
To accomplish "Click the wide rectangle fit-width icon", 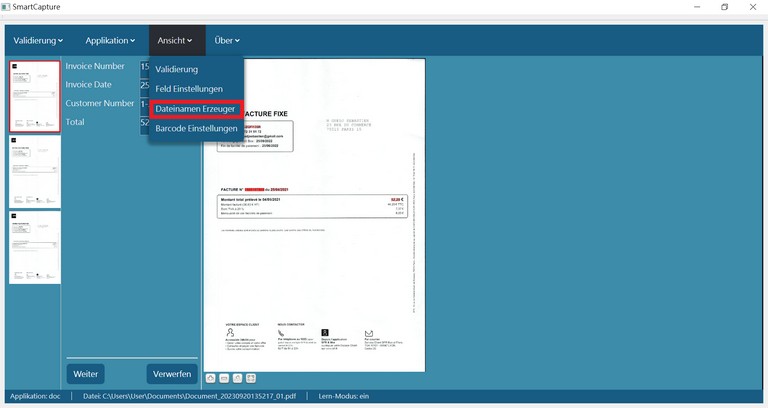I will pos(224,378).
